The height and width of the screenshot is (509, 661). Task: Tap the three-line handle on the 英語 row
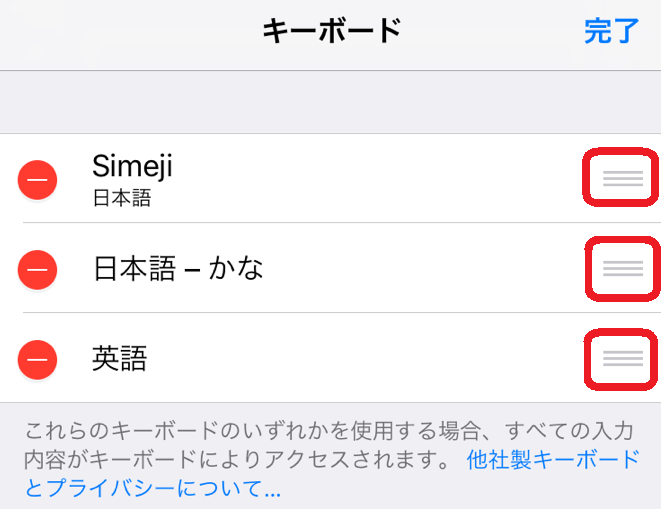point(623,358)
